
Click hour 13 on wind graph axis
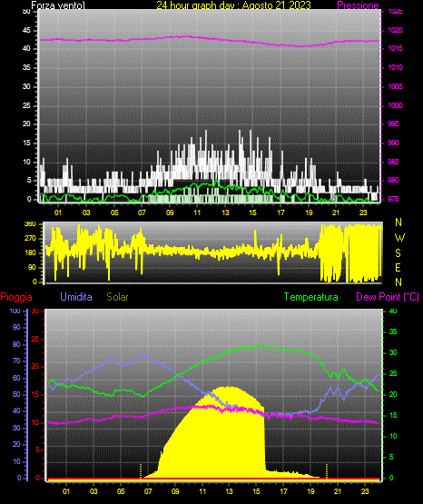[x=225, y=212]
